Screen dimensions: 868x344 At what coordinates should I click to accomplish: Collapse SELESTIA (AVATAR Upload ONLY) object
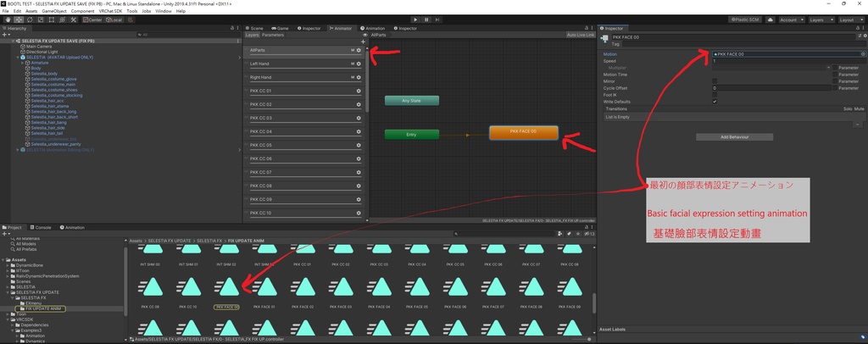[x=18, y=58]
